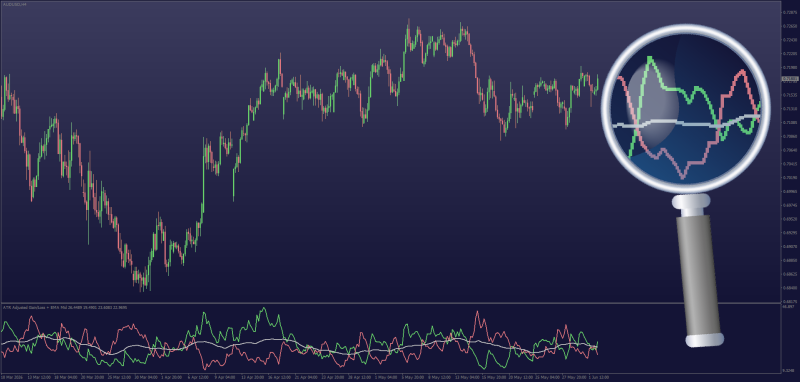
Task: Click the 15 May 20:00 time axis label
Action: tap(494, 377)
